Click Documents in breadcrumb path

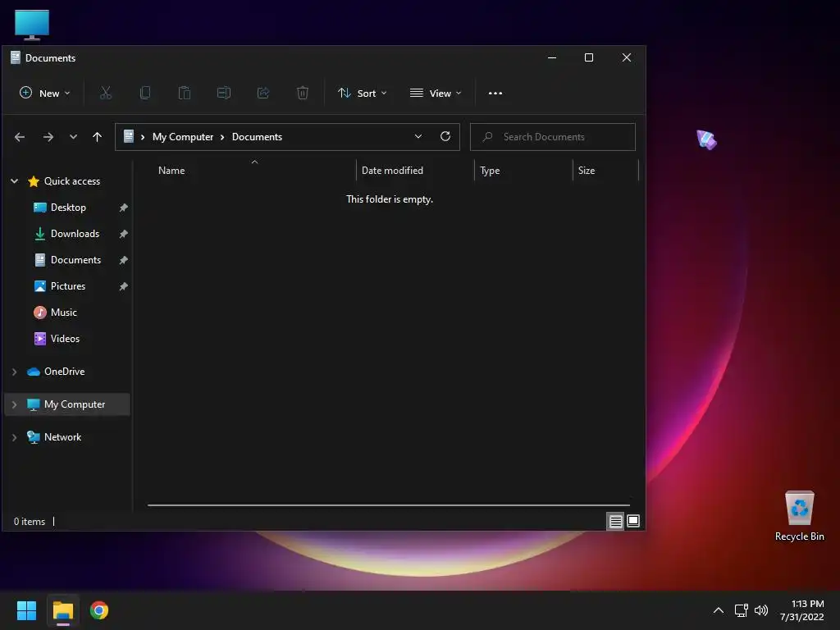click(x=257, y=137)
